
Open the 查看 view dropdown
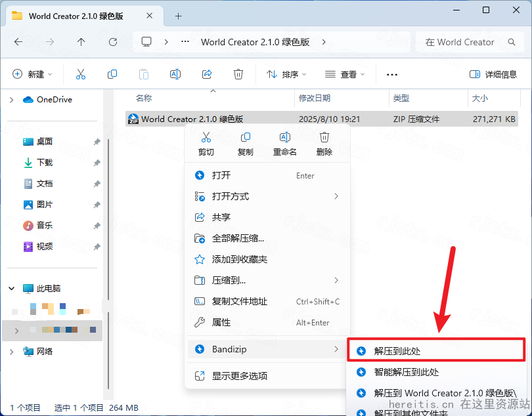344,74
